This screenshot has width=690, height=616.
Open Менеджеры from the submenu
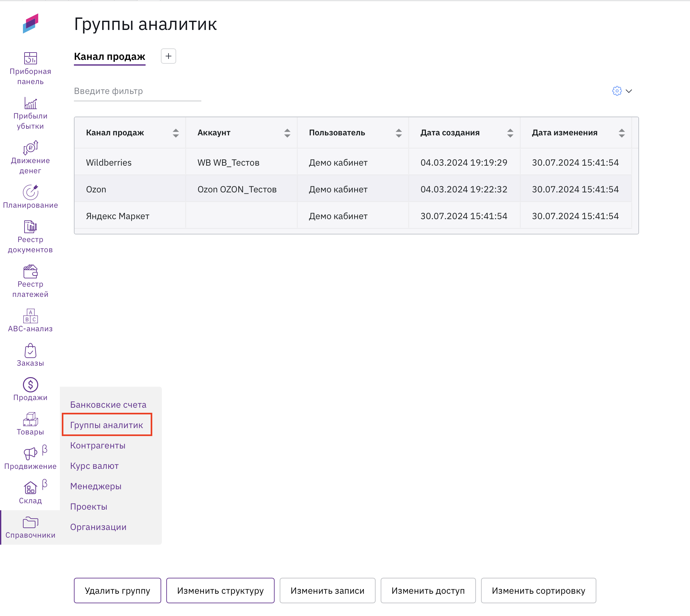96,486
